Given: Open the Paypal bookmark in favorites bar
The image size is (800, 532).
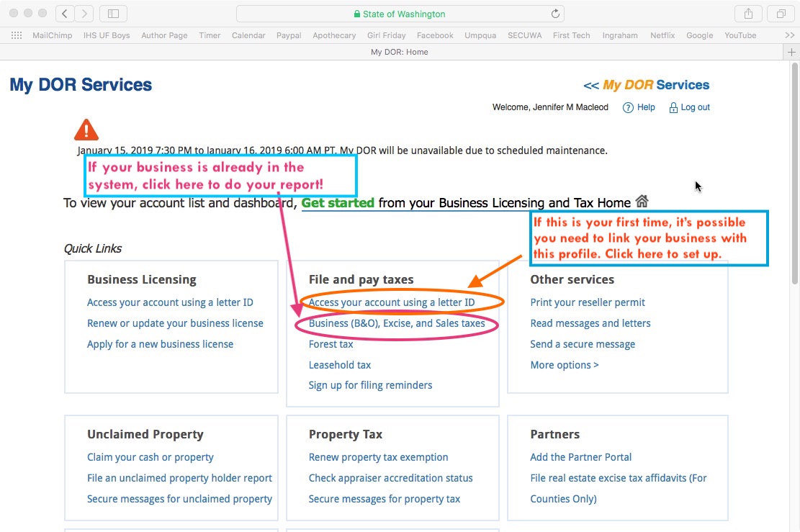Looking at the screenshot, I should point(289,35).
